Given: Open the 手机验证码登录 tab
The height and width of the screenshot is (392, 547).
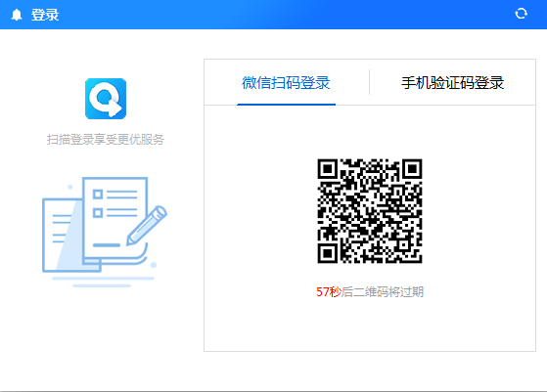Looking at the screenshot, I should (x=452, y=83).
